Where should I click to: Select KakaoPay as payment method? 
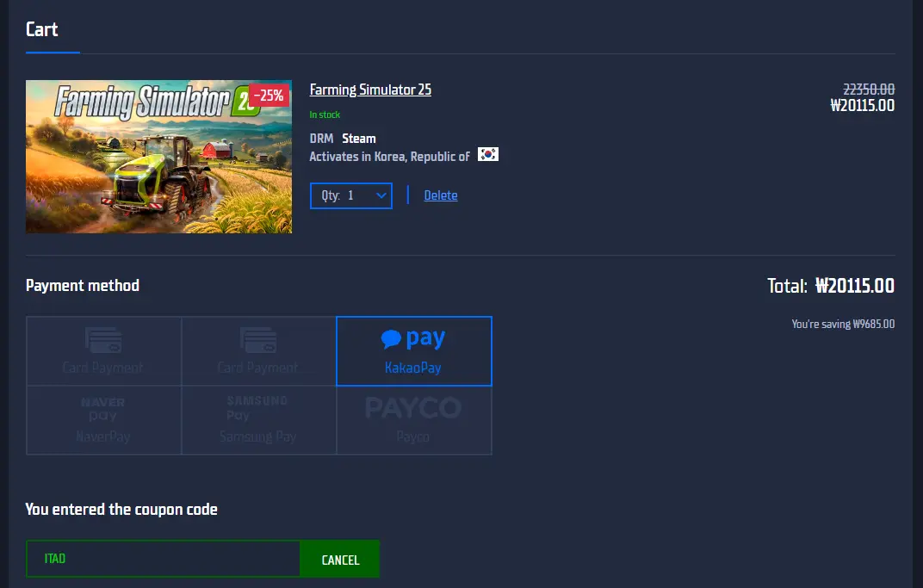click(414, 351)
